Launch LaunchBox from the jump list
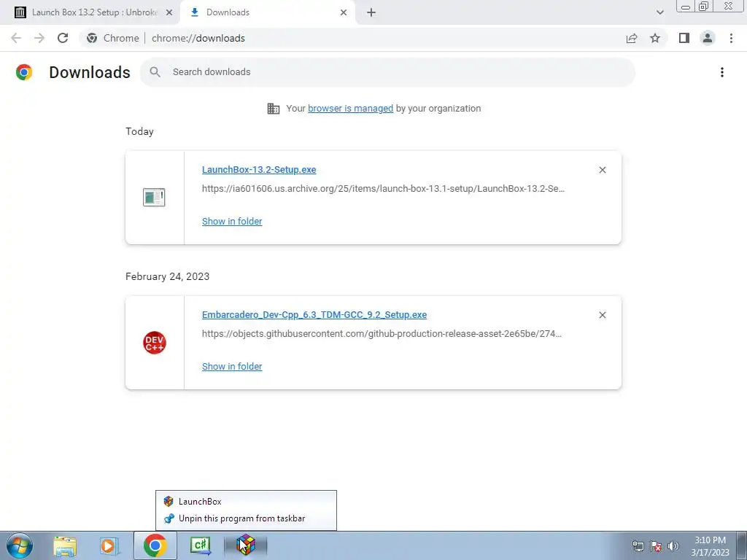This screenshot has height=560, width=747. (246, 502)
